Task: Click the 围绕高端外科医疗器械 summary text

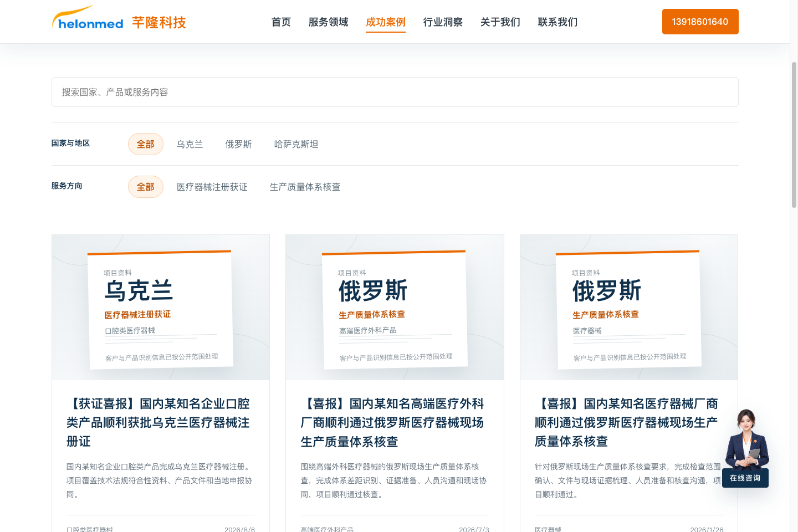Action: pos(395,480)
